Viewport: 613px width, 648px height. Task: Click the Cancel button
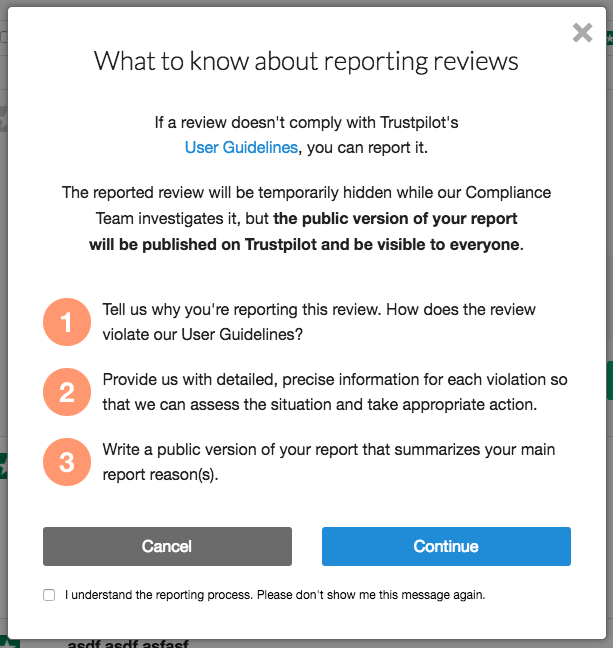167,546
